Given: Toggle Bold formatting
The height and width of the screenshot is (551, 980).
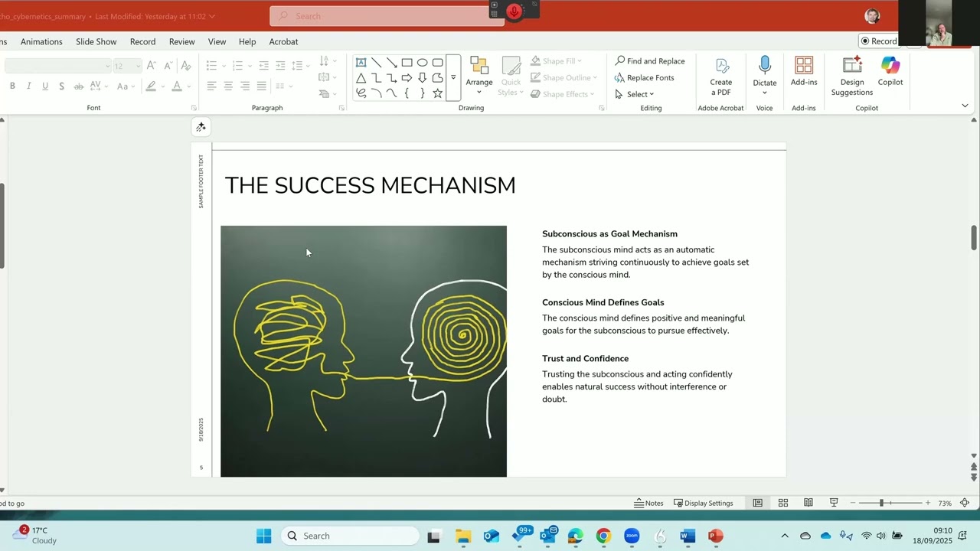Looking at the screenshot, I should 12,86.
